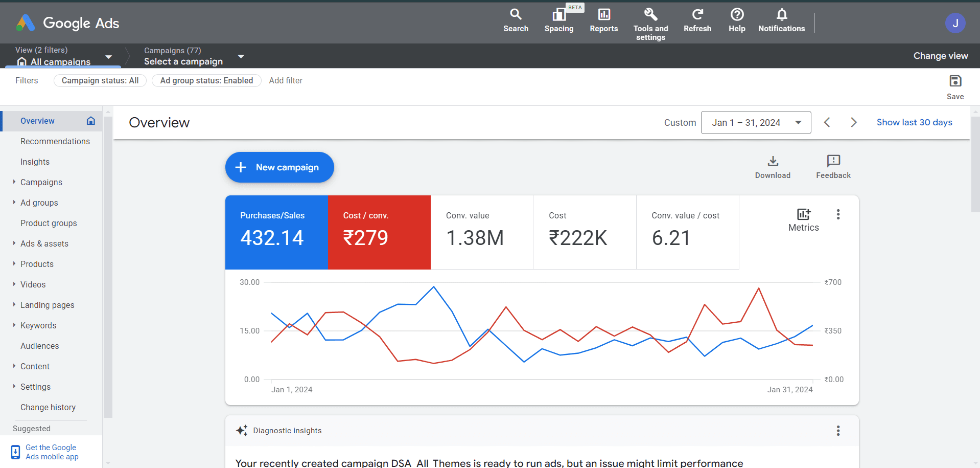The height and width of the screenshot is (468, 980).
Task: Refresh the page data
Action: click(697, 20)
